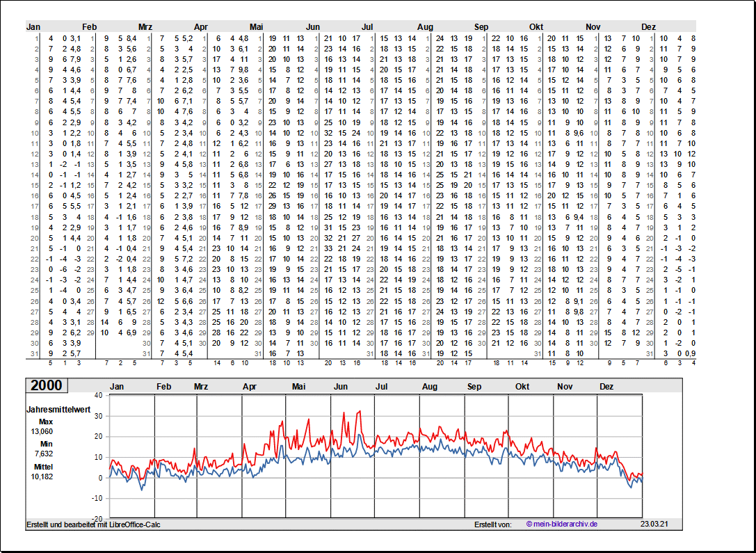Image resolution: width=756 pixels, height=553 pixels.
Task: Click the 40 label on chart y-axis
Action: pos(98,395)
